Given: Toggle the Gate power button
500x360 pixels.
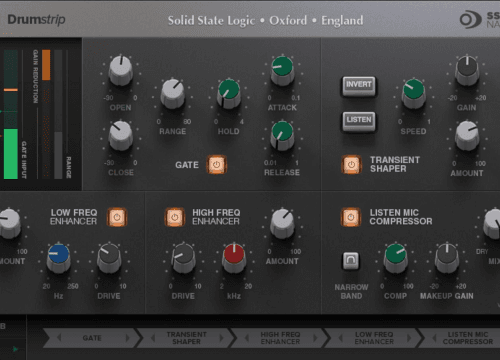Looking at the screenshot, I should click(x=216, y=165).
